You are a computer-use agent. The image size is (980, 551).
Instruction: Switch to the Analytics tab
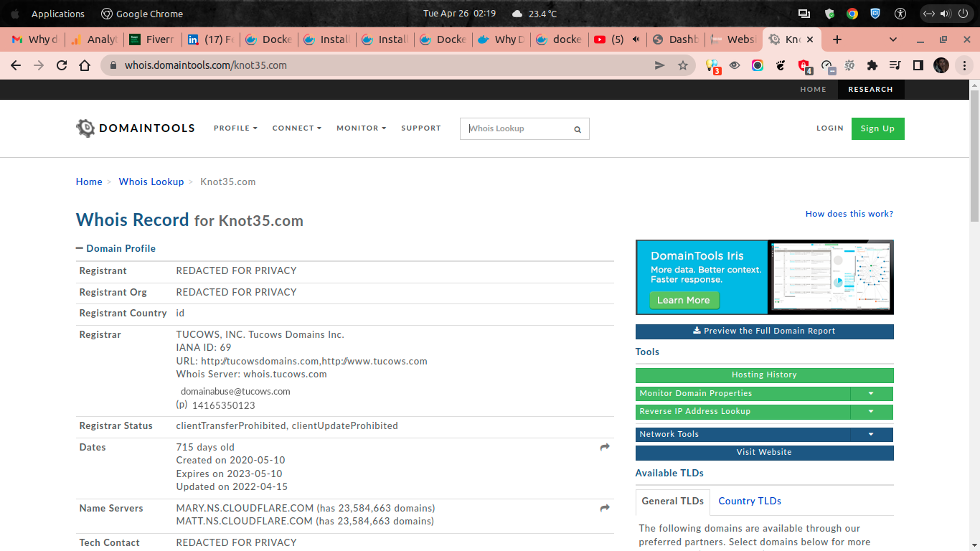pos(94,39)
